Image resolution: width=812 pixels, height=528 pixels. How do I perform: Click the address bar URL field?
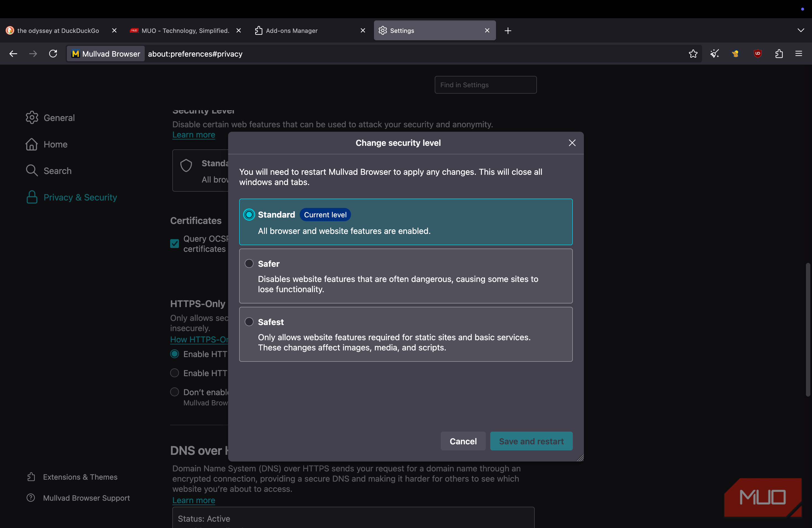coord(415,54)
